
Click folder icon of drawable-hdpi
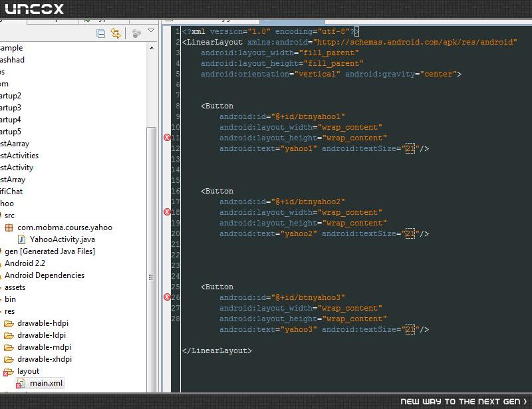coord(9,323)
